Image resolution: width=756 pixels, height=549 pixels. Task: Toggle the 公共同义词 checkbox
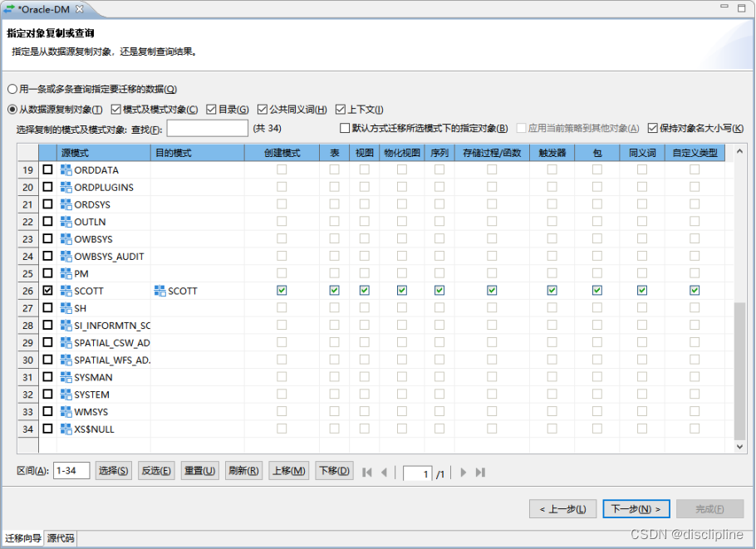(x=263, y=110)
